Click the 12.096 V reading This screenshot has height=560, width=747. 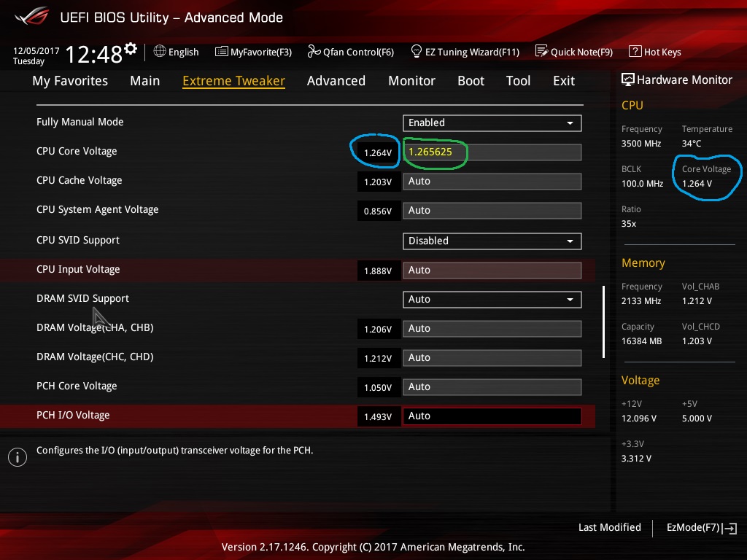click(639, 419)
